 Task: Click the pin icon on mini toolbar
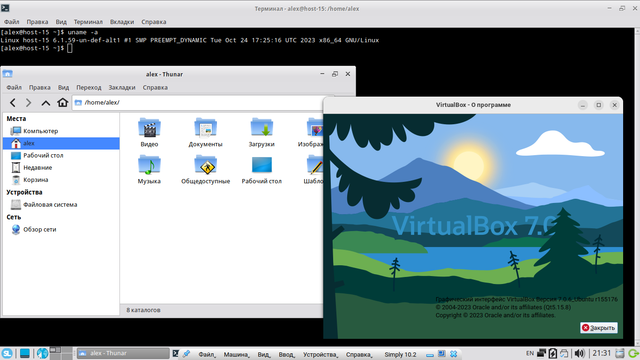coord(187,353)
